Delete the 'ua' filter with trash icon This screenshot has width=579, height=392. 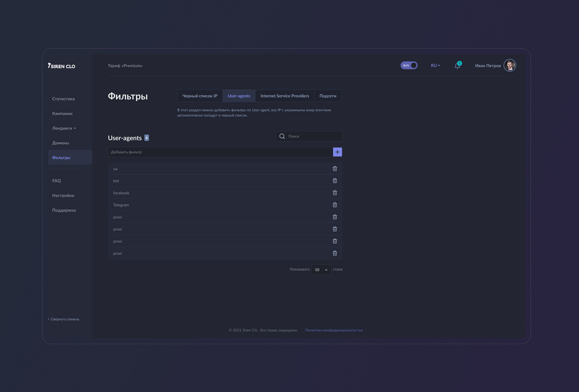335,169
